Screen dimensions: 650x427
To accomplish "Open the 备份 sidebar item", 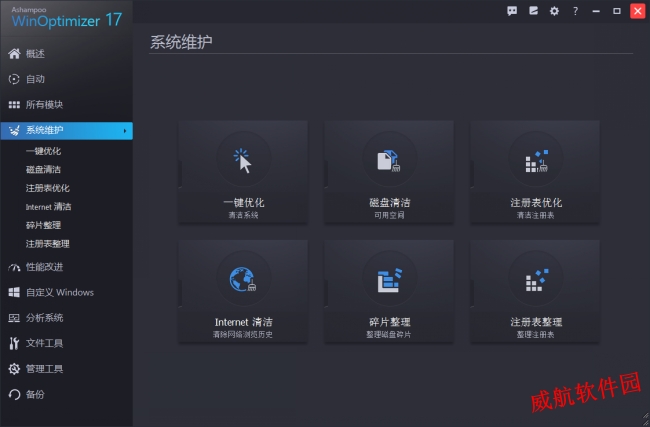I will (66, 394).
